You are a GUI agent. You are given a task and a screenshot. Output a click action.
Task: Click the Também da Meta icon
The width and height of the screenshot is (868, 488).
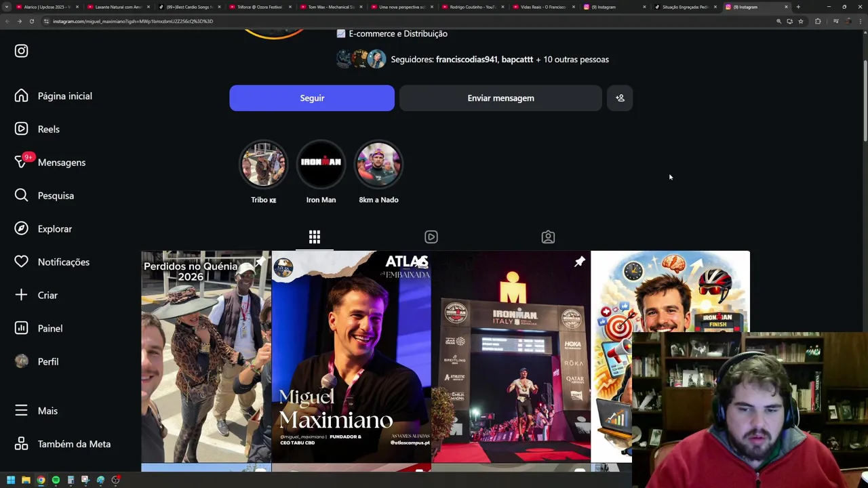click(21, 444)
